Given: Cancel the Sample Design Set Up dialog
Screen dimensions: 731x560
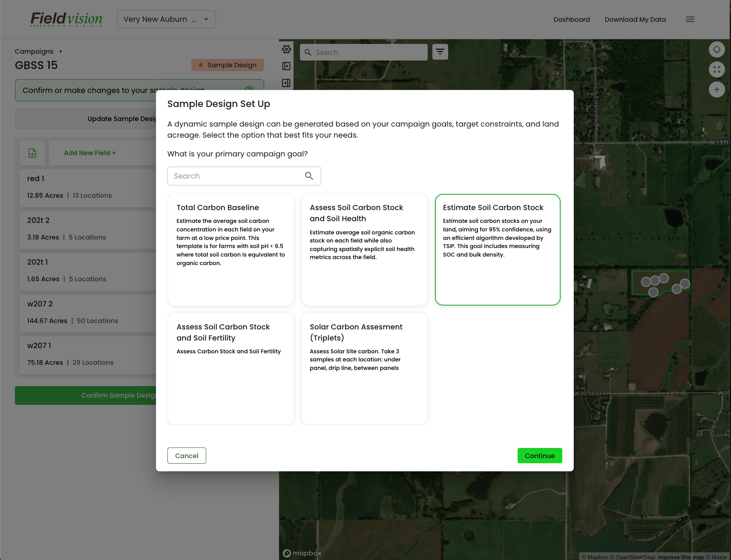Looking at the screenshot, I should point(187,456).
